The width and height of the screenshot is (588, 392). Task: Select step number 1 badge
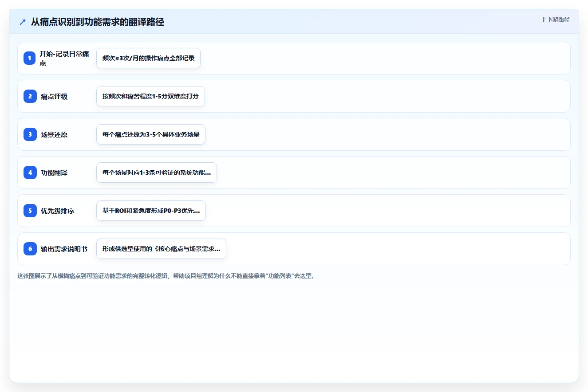30,58
